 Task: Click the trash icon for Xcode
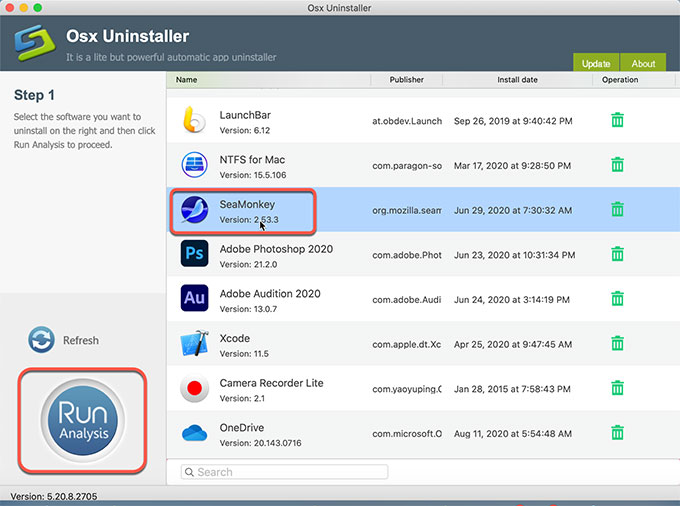click(617, 343)
